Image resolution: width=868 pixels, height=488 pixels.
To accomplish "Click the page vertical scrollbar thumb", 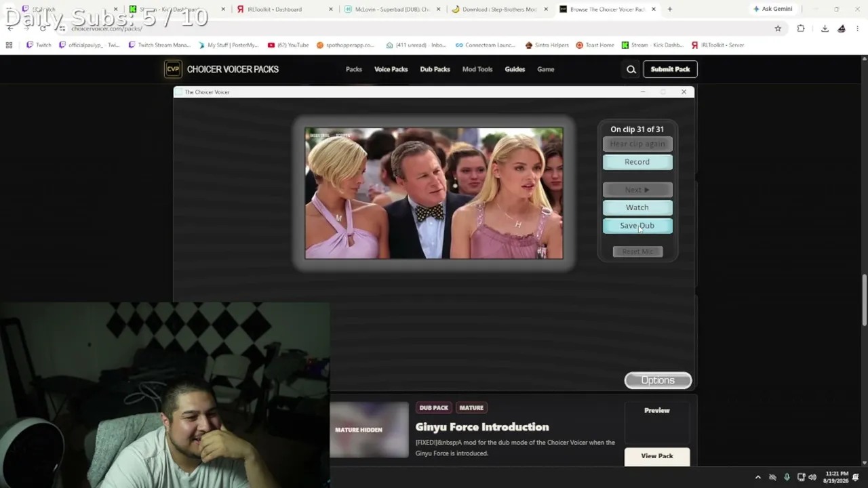I will click(x=864, y=301).
